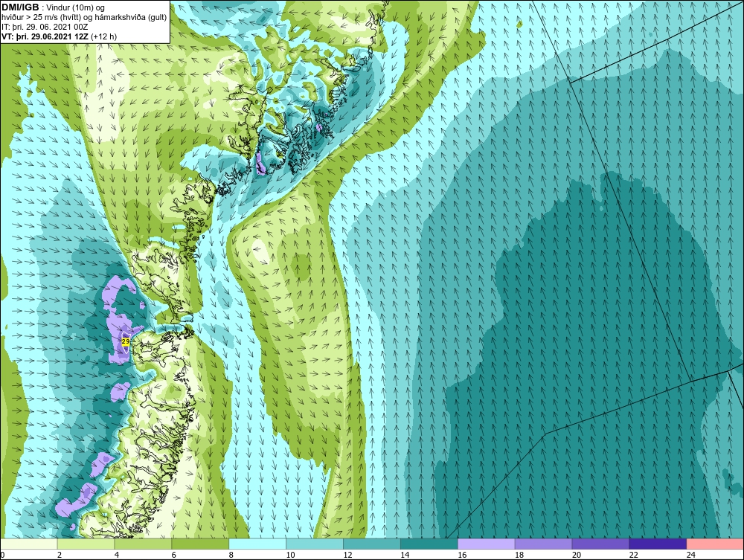The width and height of the screenshot is (744, 560).
Task: Select the 6–8 m/s olive green swatch
Action: point(200,544)
